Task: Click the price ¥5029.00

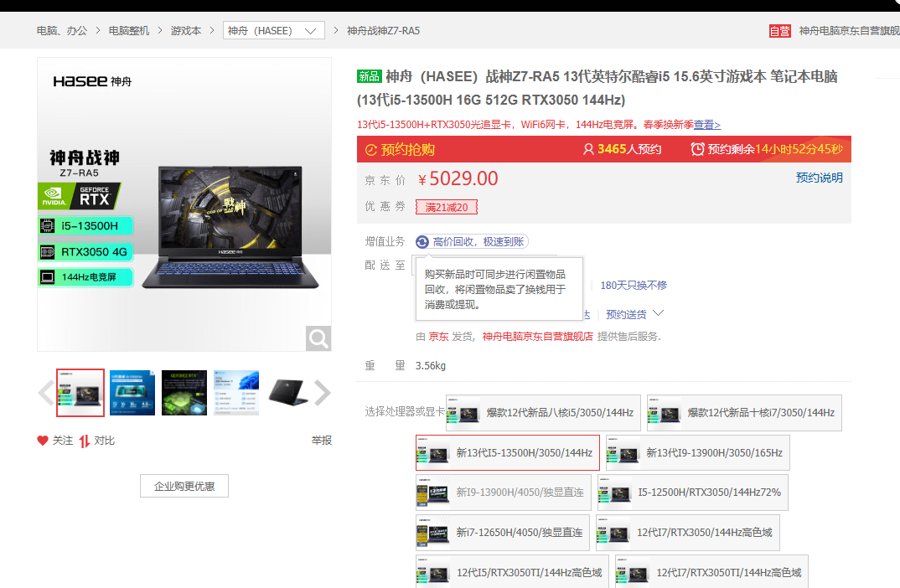Action: coord(458,179)
